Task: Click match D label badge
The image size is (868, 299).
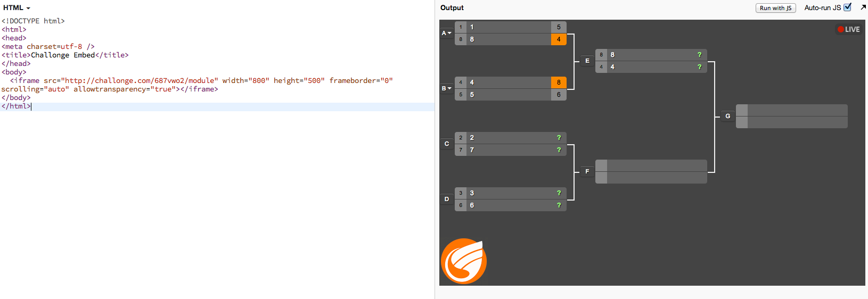Action: (447, 199)
